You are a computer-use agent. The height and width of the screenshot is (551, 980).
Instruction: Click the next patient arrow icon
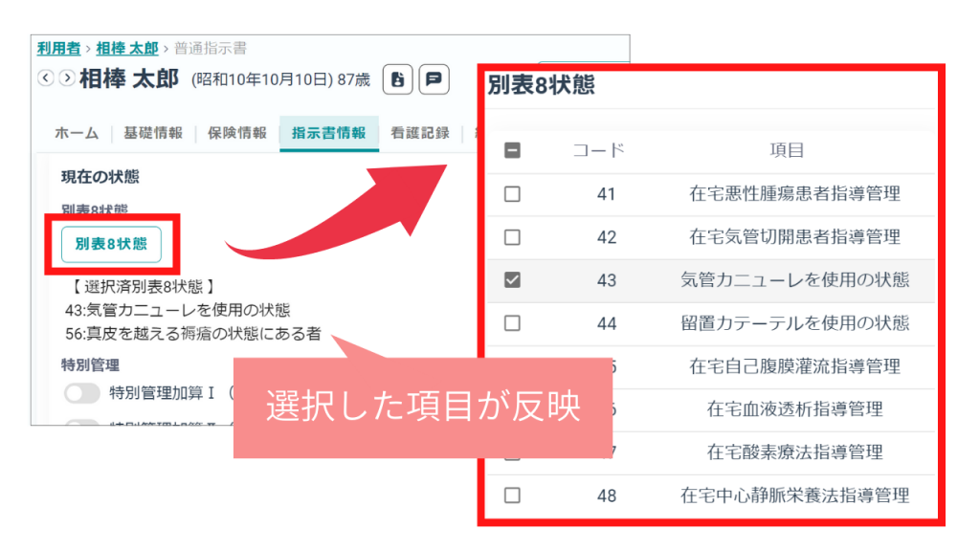tap(66, 78)
